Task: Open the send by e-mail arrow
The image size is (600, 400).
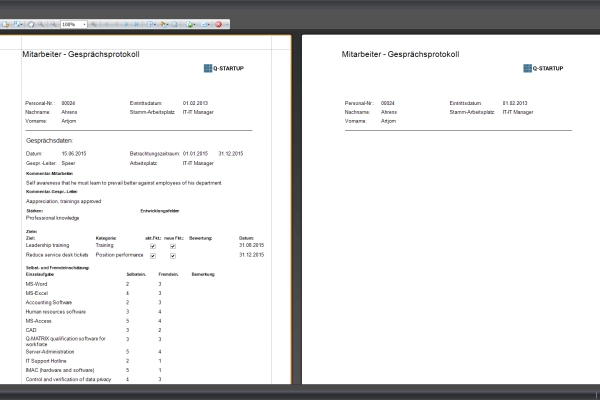Action: coord(209,24)
